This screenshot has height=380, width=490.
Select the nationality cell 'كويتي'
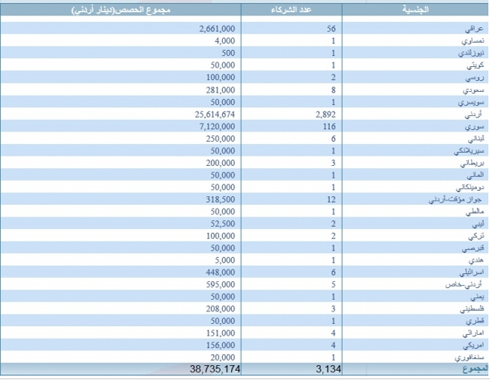click(475, 65)
